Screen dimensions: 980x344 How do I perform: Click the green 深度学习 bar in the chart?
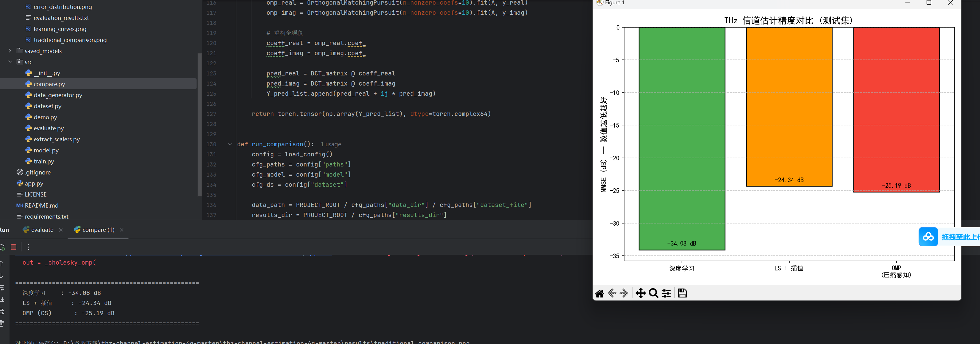tap(682, 138)
